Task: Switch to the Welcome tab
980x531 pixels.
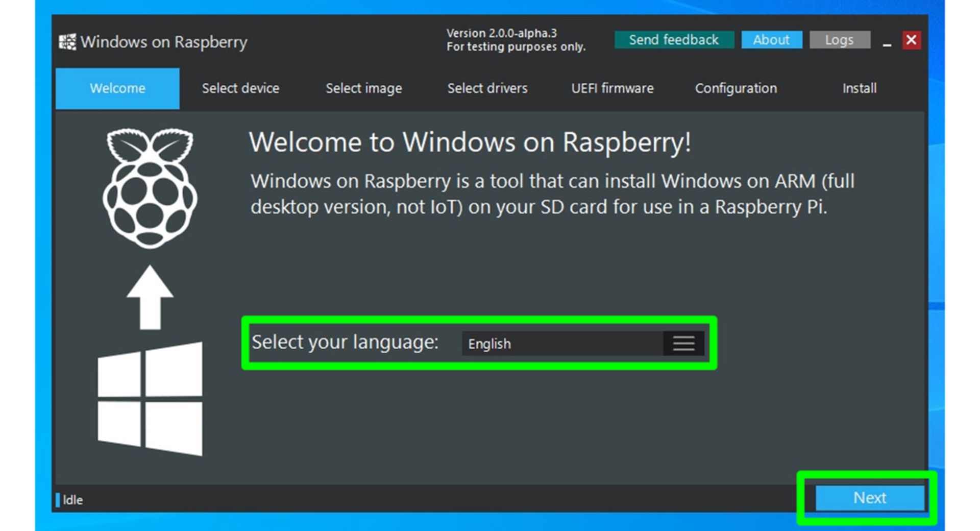Action: (117, 88)
